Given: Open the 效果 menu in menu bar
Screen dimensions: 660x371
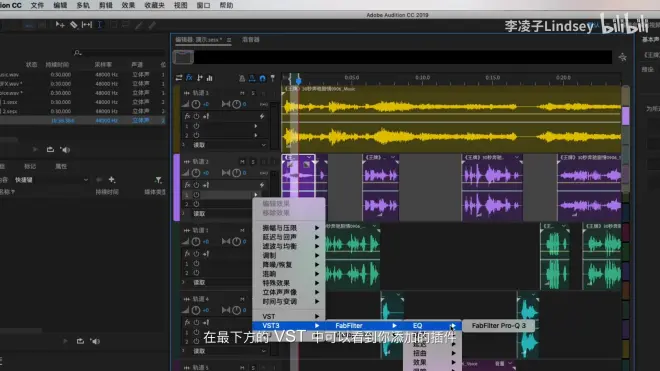Looking at the screenshot, I should click(128, 5).
